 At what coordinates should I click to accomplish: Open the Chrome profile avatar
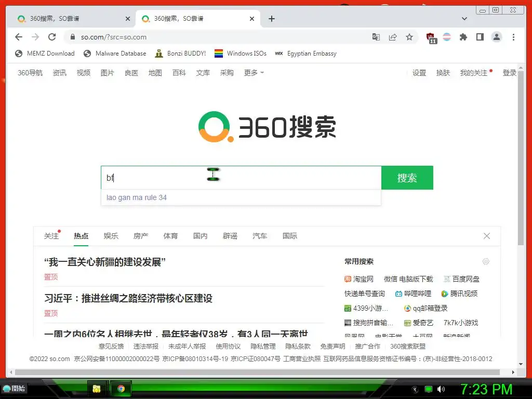coord(496,37)
